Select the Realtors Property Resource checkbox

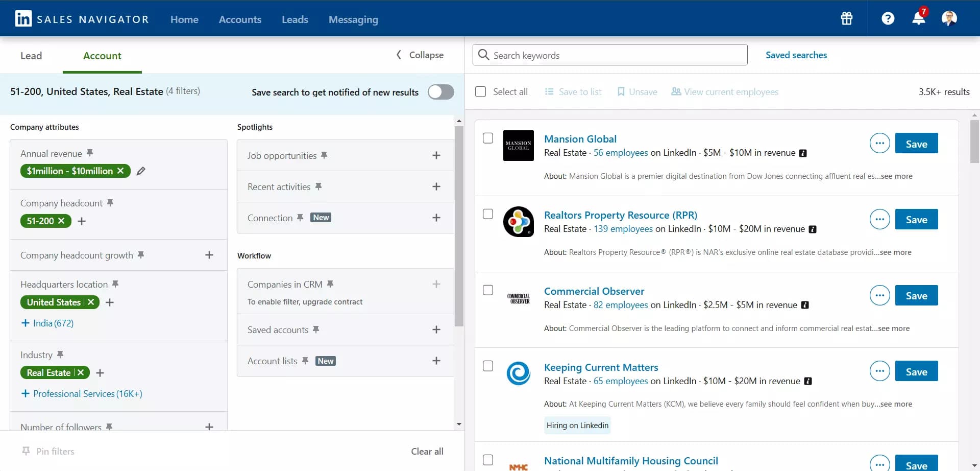tap(488, 214)
